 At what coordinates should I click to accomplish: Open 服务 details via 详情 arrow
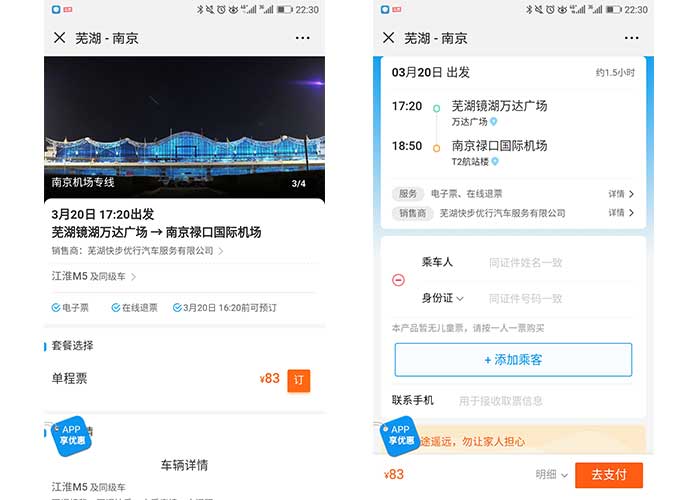[621, 194]
